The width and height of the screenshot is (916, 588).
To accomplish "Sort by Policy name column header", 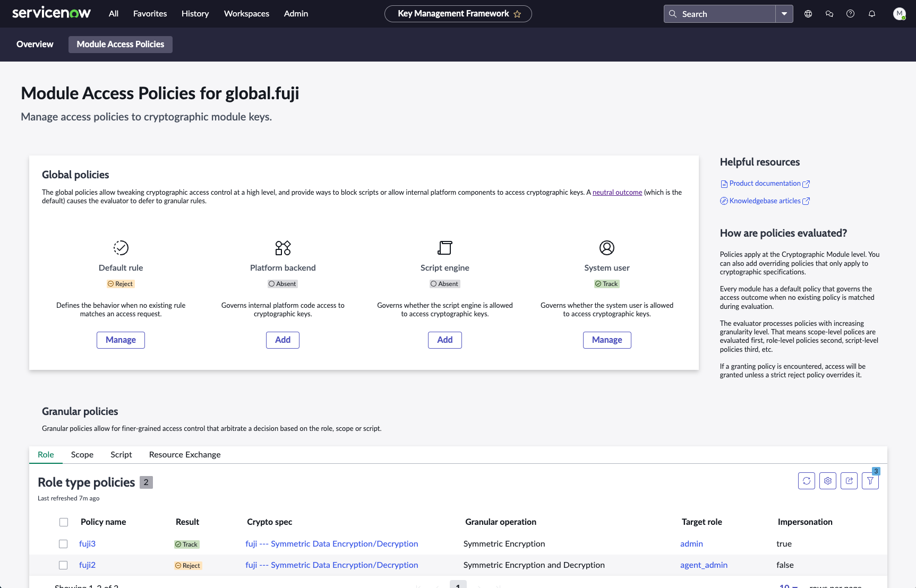I will tap(103, 522).
